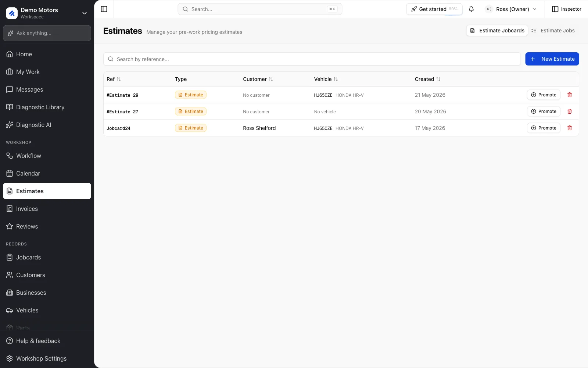This screenshot has width=588, height=368.
Task: Open Help & feedback
Action: tap(47, 341)
